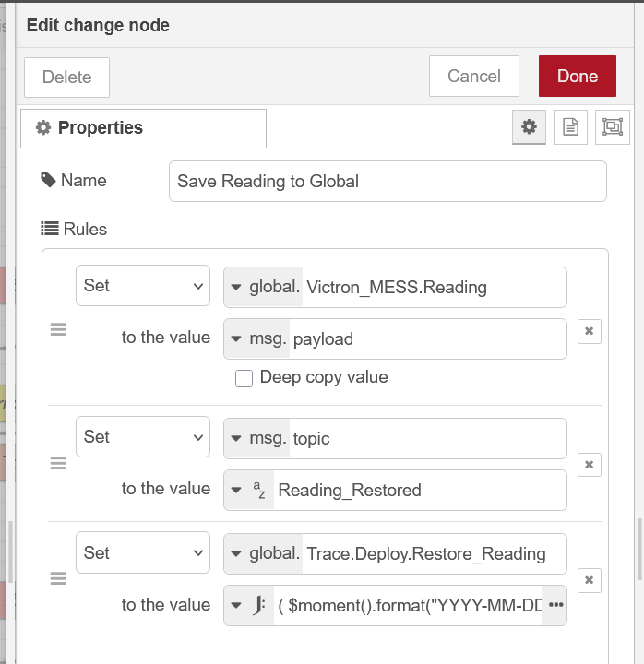The image size is (644, 664).
Task: Remove the Trace.Deploy.Restore_Reading rule
Action: click(589, 580)
